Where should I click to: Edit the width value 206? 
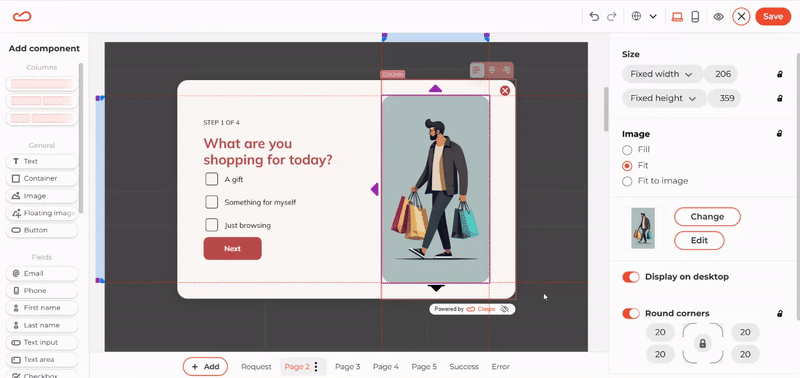[x=722, y=74]
